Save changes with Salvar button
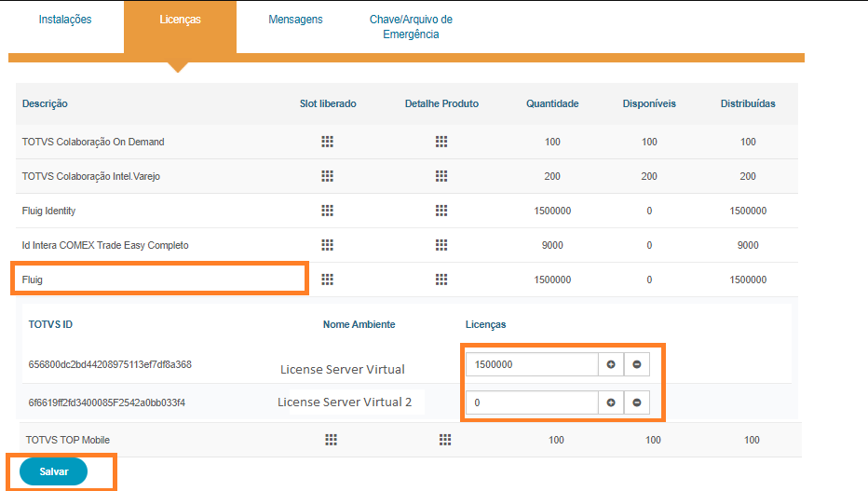This screenshot has height=491, width=868. (54, 471)
